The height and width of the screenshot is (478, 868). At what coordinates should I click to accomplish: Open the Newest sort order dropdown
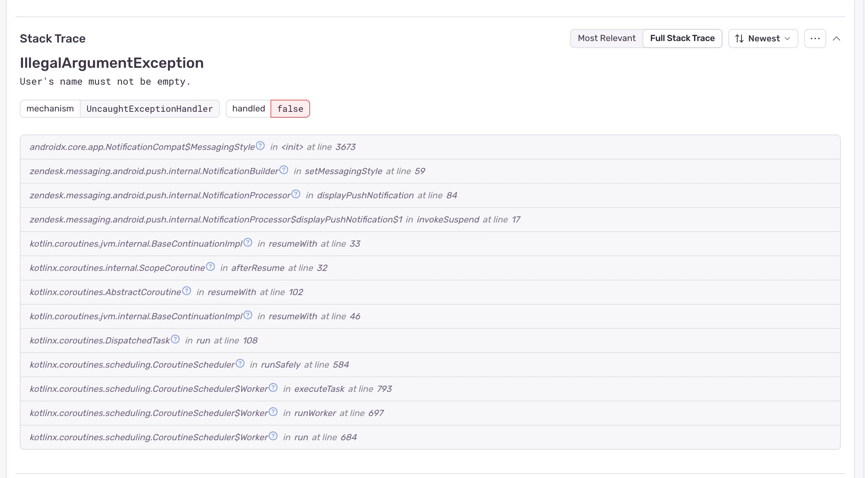tap(763, 38)
